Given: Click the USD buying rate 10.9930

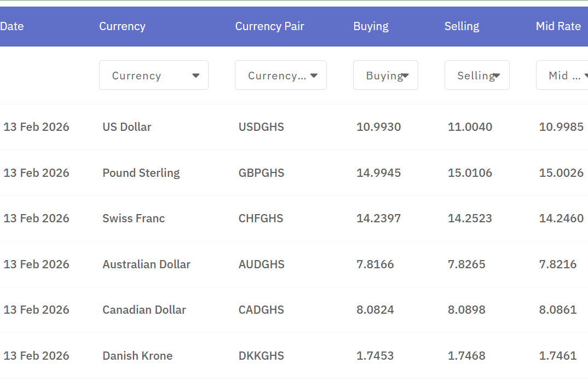Looking at the screenshot, I should pos(378,127).
